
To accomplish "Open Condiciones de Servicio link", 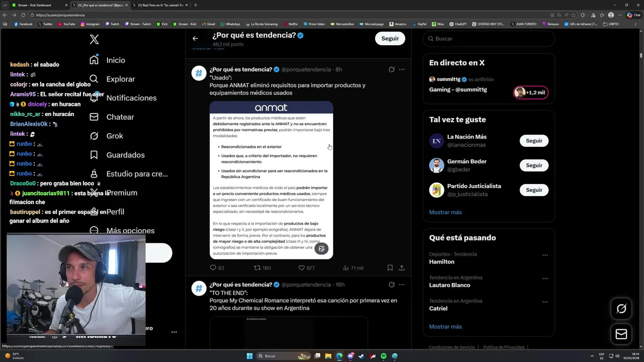I will tap(452, 347).
